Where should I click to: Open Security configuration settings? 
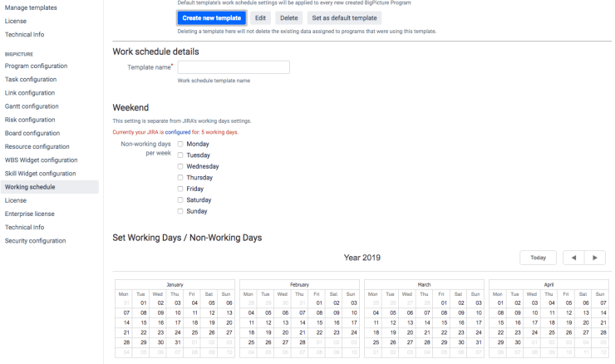click(35, 241)
